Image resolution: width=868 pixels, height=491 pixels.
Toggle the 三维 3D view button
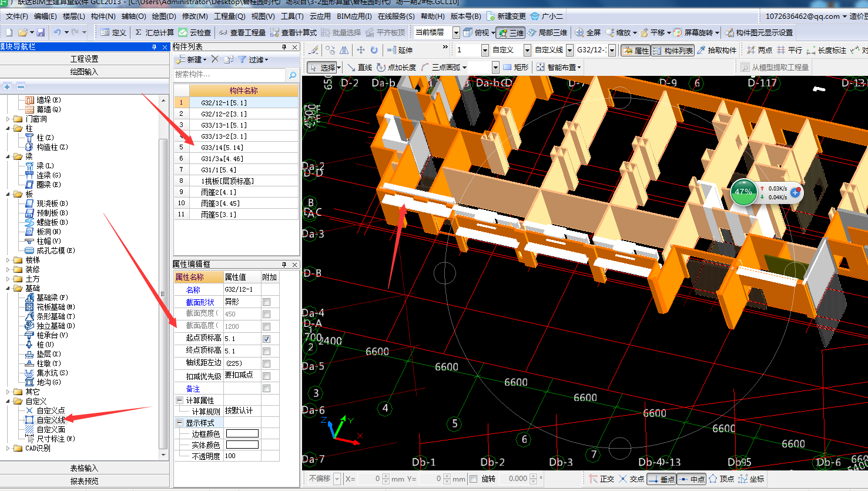click(511, 32)
